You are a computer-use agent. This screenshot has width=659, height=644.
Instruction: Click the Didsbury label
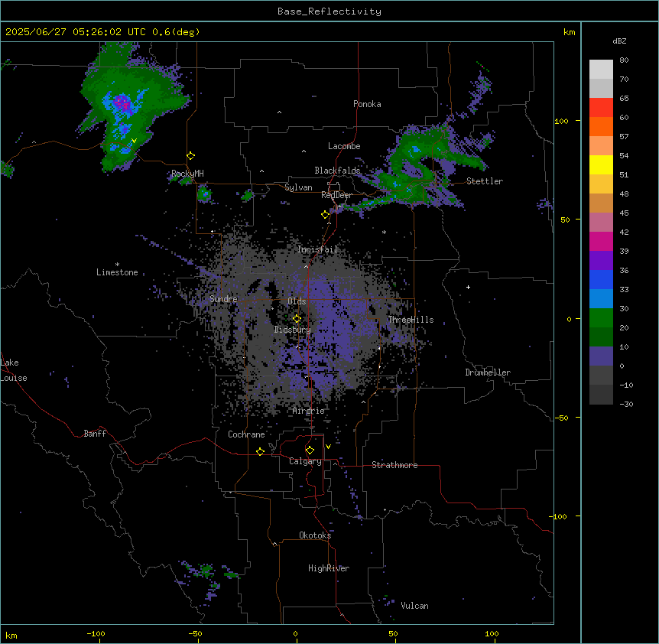click(x=293, y=330)
